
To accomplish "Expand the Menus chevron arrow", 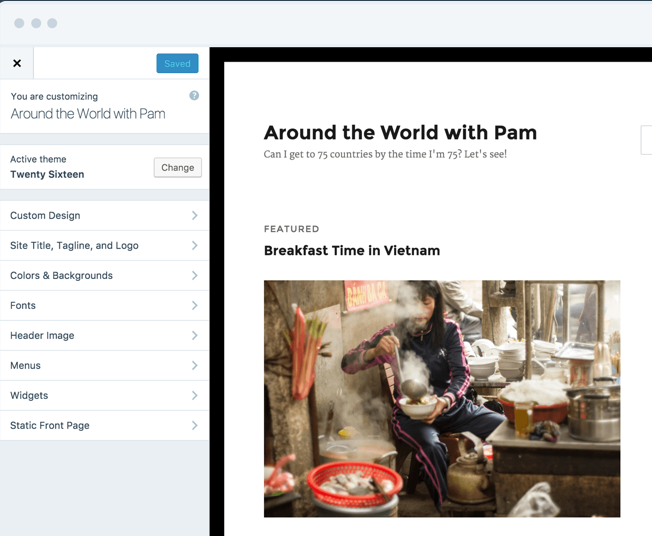I will click(194, 365).
